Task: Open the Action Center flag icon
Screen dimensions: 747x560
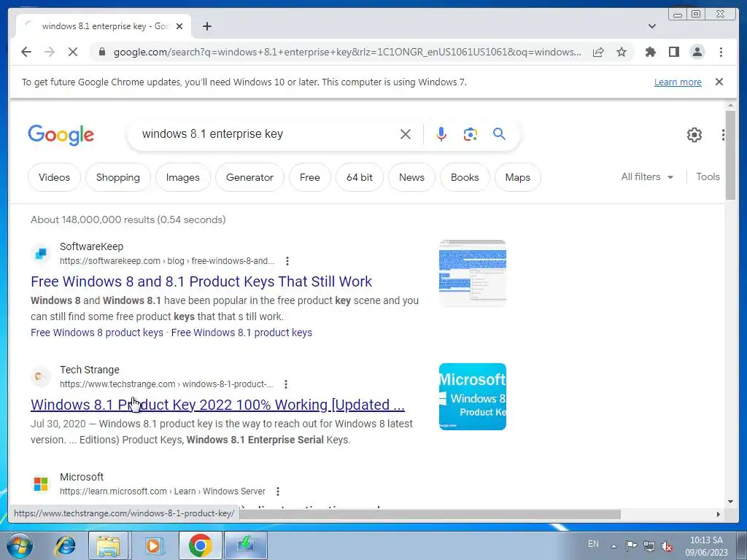Action: coord(631,545)
